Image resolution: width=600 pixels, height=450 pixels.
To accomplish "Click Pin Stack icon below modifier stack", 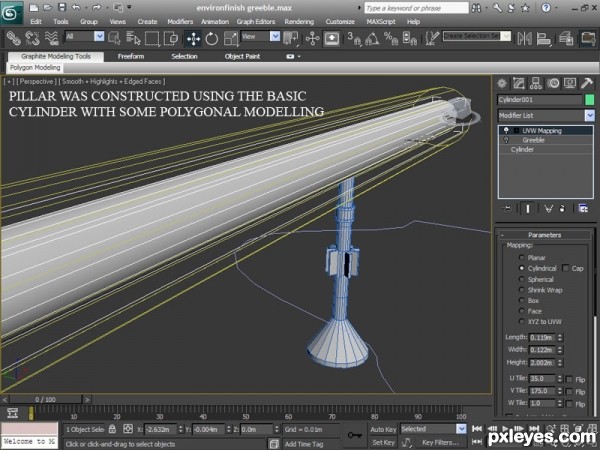I will point(507,209).
